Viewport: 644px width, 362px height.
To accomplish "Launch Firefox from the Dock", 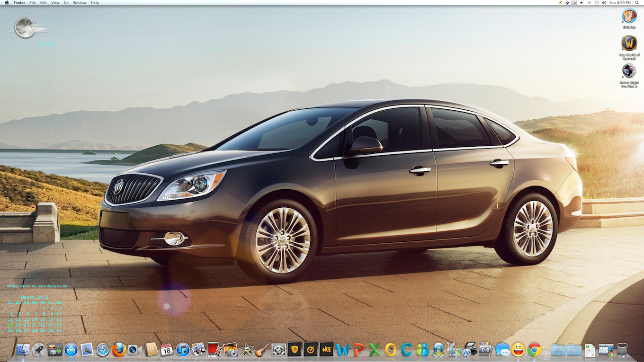I will click(x=119, y=350).
